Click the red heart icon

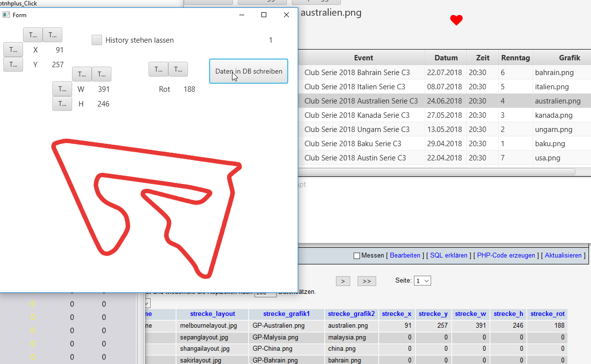[x=456, y=20]
